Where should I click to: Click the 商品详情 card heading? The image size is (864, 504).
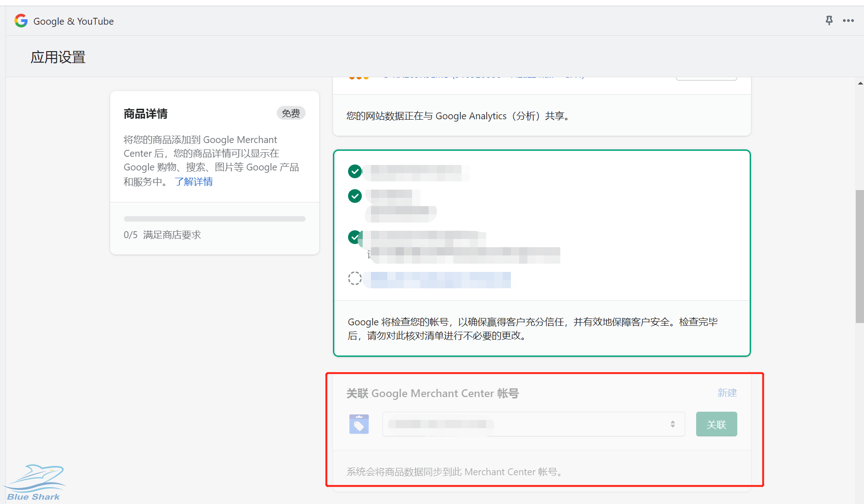pyautogui.click(x=145, y=114)
